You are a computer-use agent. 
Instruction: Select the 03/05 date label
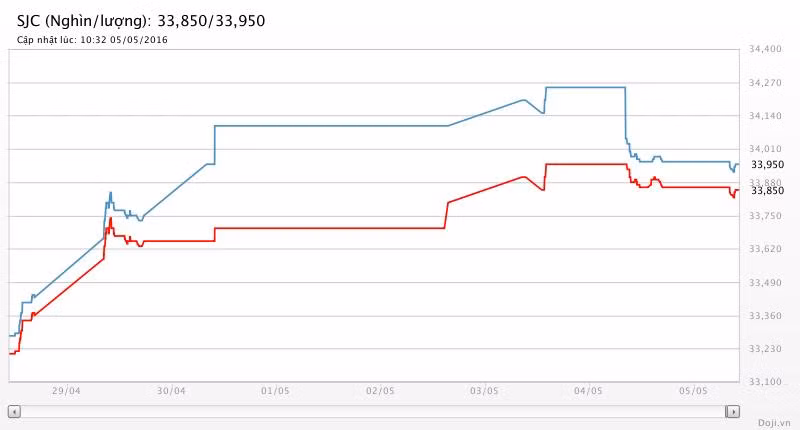coord(484,391)
